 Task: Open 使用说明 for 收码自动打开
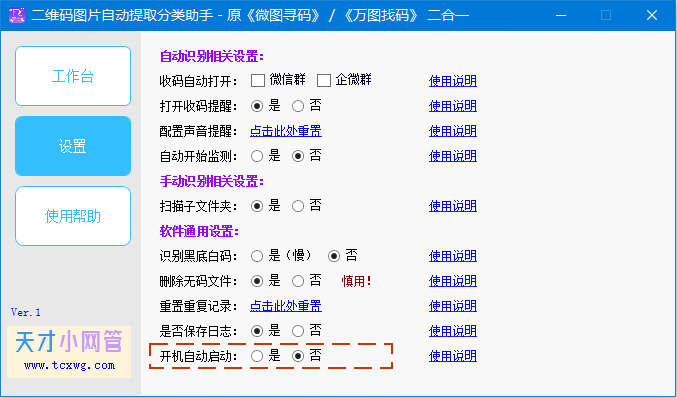pos(453,81)
